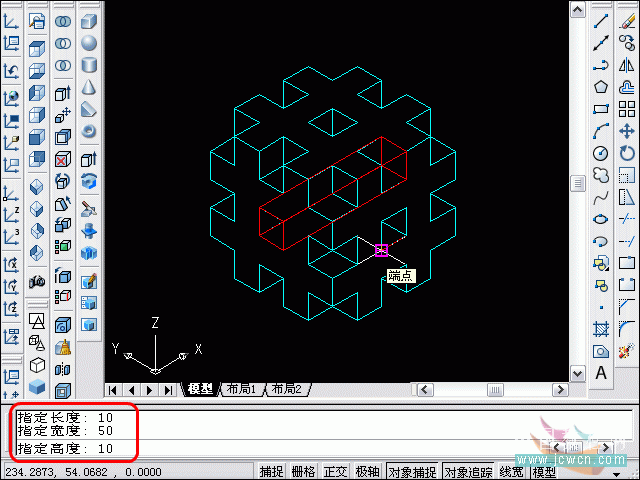This screenshot has height=480, width=640.
Task: Switch to the 布局1 layout tab
Action: pos(241,389)
